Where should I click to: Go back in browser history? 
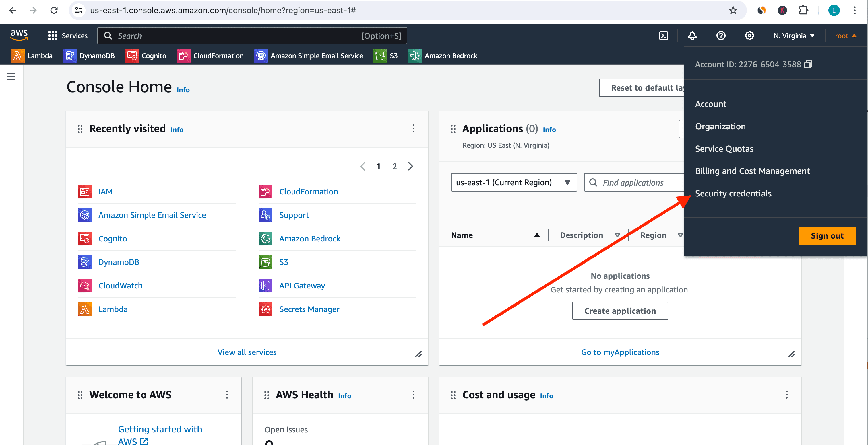pyautogui.click(x=13, y=10)
